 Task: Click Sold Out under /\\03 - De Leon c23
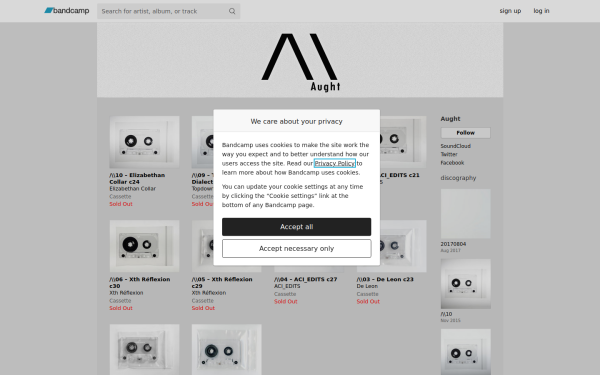[368, 302]
